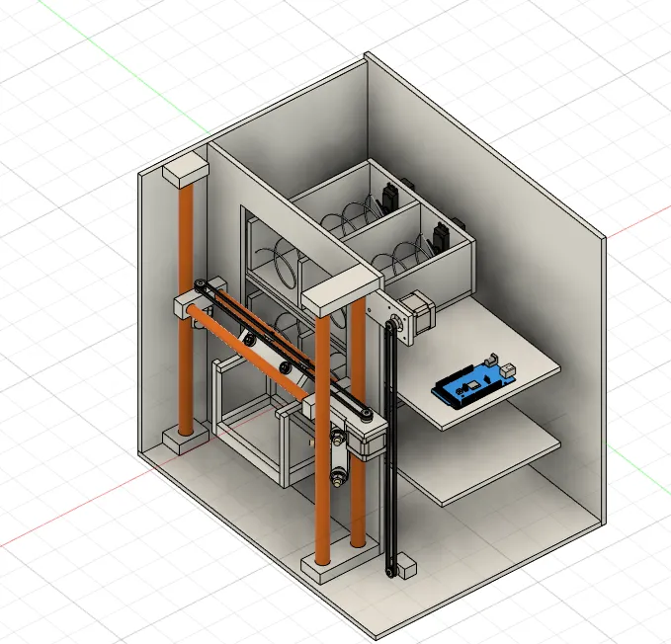This screenshot has height=644, width=671.
Task: Select the base block under the left orange rod
Action: point(186,439)
